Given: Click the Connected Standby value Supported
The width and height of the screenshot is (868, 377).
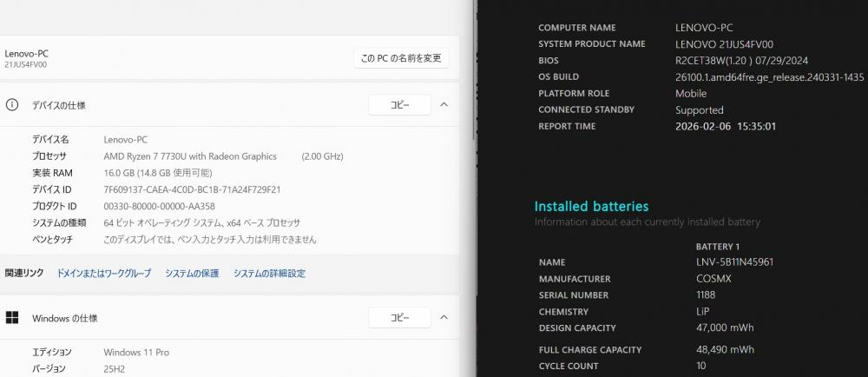Looking at the screenshot, I should (699, 110).
